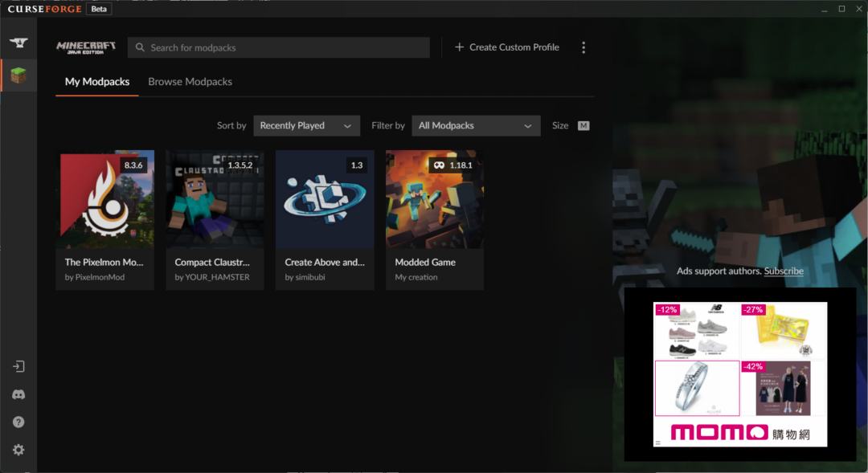Minimize the CurseForge window
Viewport: 868px width, 473px height.
click(825, 9)
